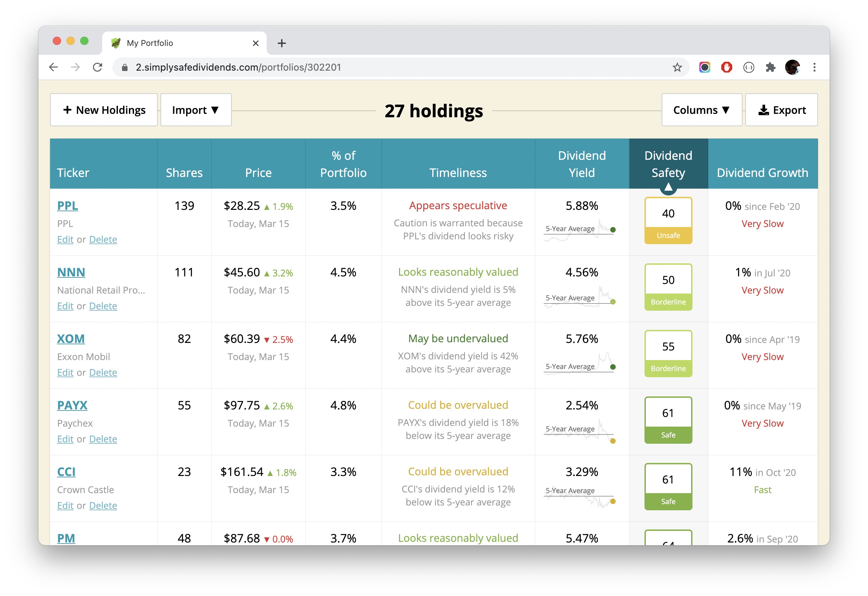Image resolution: width=868 pixels, height=596 pixels.
Task: Click CCI's 61 Safe safety badge
Action: tap(668, 487)
